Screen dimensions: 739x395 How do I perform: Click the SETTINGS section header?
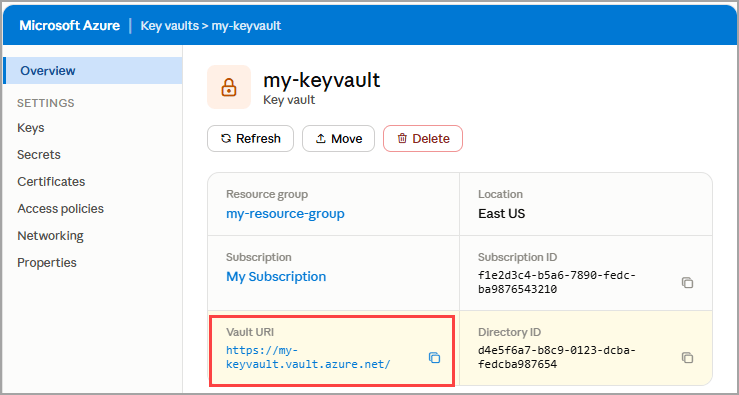click(x=46, y=103)
